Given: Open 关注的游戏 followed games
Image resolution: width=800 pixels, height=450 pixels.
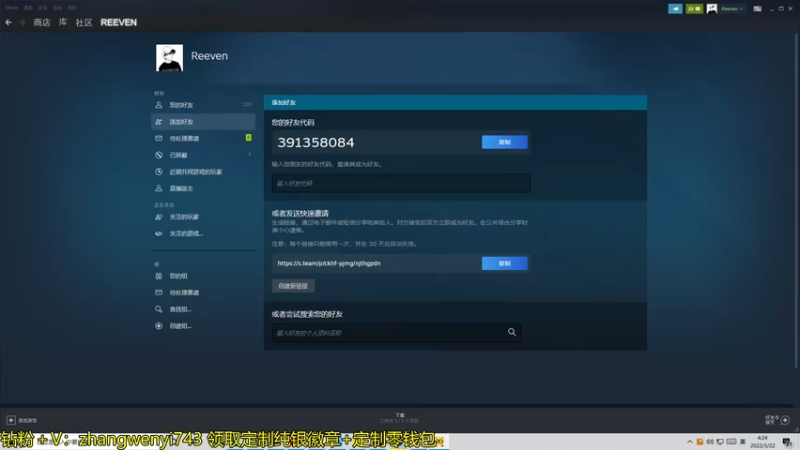Looking at the screenshot, I should click(x=203, y=234).
